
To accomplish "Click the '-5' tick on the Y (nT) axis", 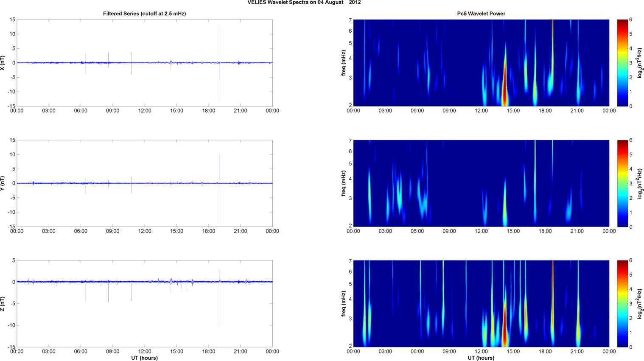I will point(13,198).
